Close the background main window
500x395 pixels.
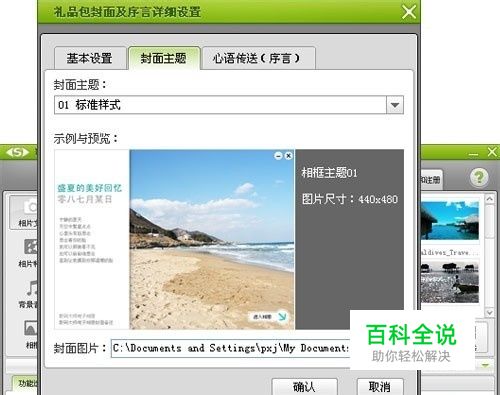point(492,152)
